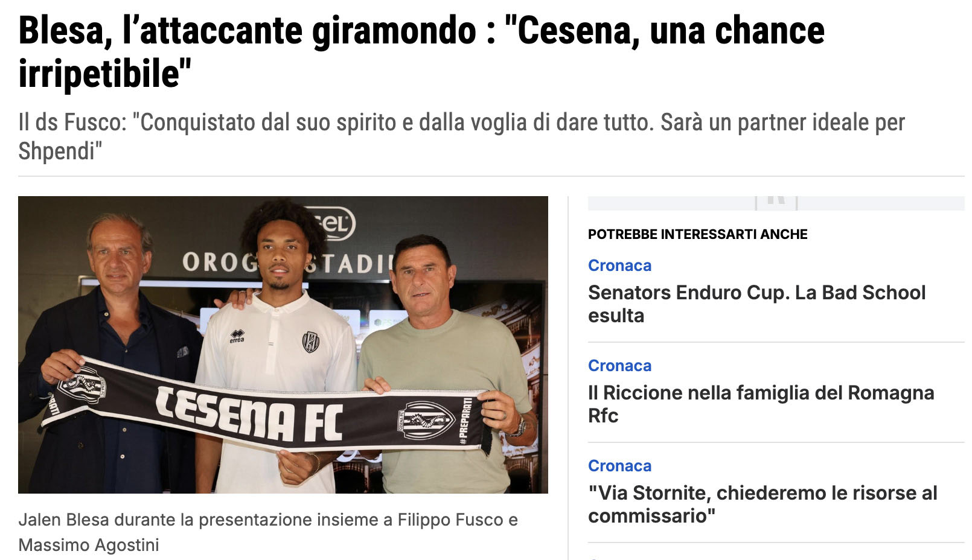The height and width of the screenshot is (560, 972).
Task: Open the "Via Stornite" commissario article
Action: tap(763, 504)
